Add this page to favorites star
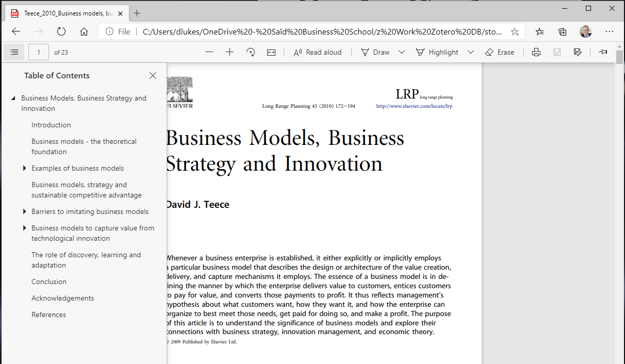The height and width of the screenshot is (364, 625). click(515, 31)
